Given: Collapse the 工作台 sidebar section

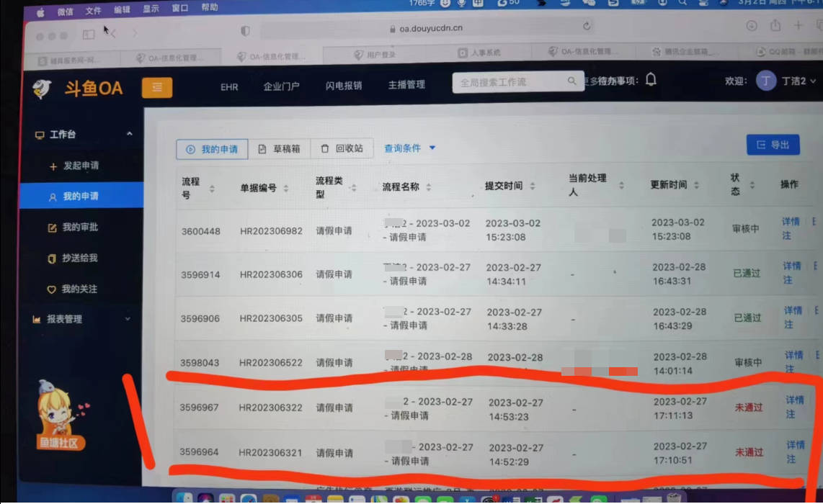Looking at the screenshot, I should [x=129, y=134].
